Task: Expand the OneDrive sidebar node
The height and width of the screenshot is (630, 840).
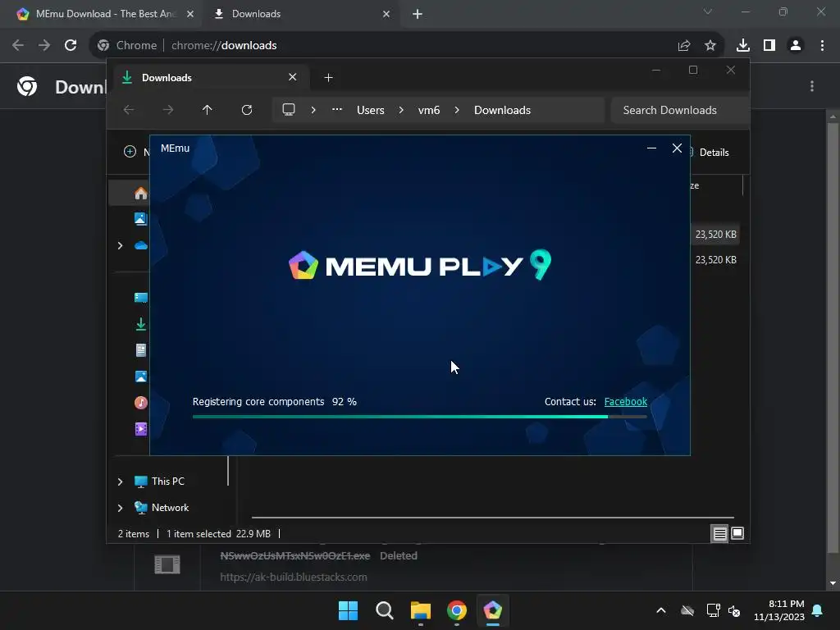Action: coord(120,245)
